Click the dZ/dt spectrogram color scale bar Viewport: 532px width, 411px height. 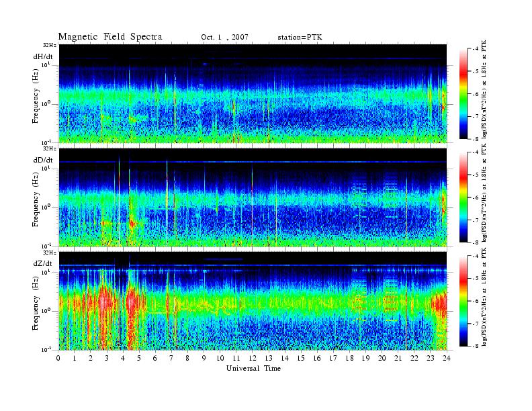tap(463, 301)
